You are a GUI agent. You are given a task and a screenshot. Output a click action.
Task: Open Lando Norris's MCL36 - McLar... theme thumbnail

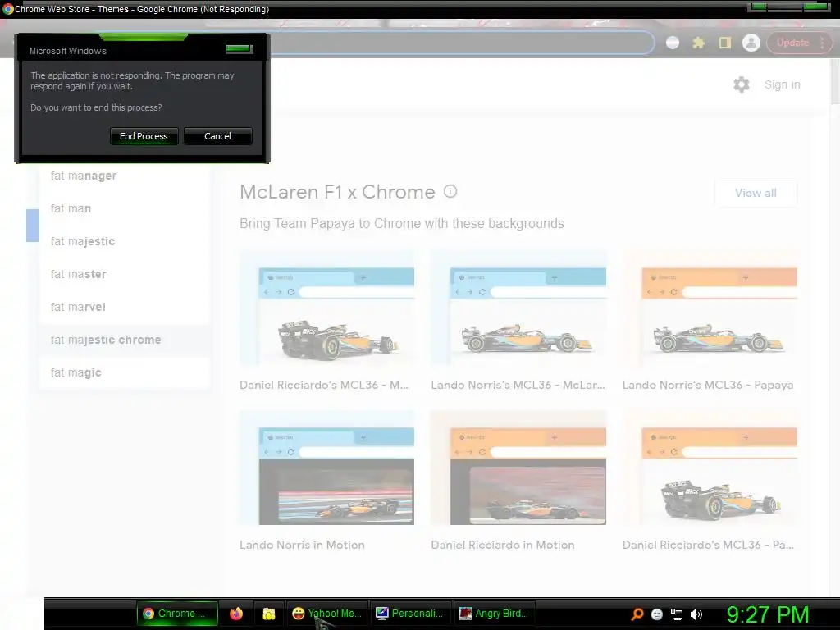pyautogui.click(x=518, y=308)
